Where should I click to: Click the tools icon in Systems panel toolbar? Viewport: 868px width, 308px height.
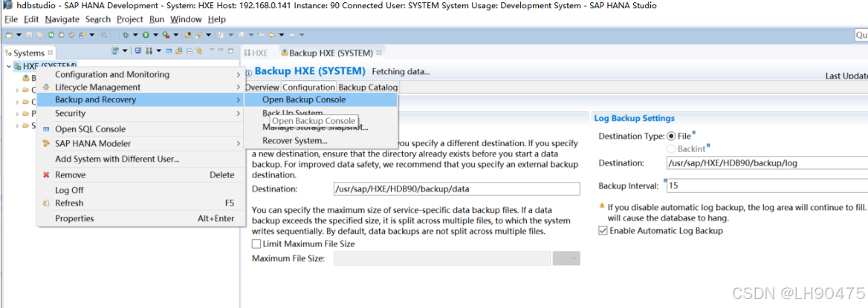[x=149, y=51]
